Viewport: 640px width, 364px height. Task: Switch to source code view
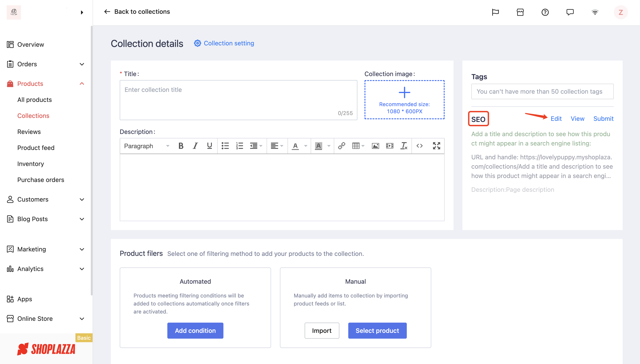coord(419,146)
